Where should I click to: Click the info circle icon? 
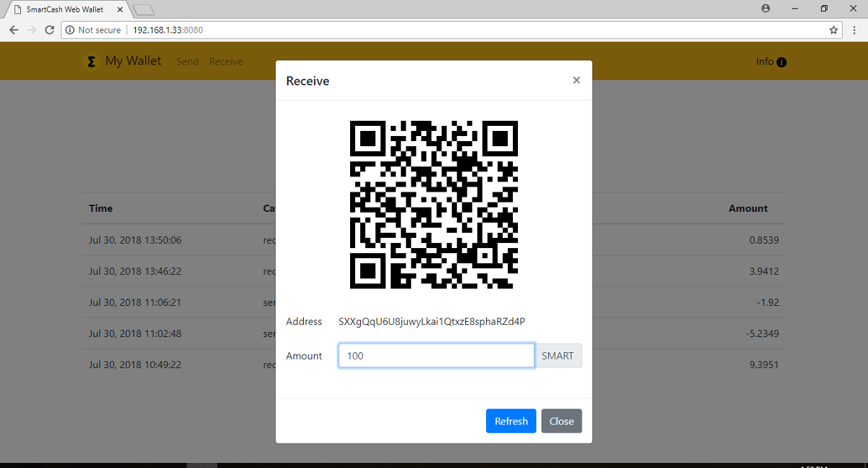781,62
